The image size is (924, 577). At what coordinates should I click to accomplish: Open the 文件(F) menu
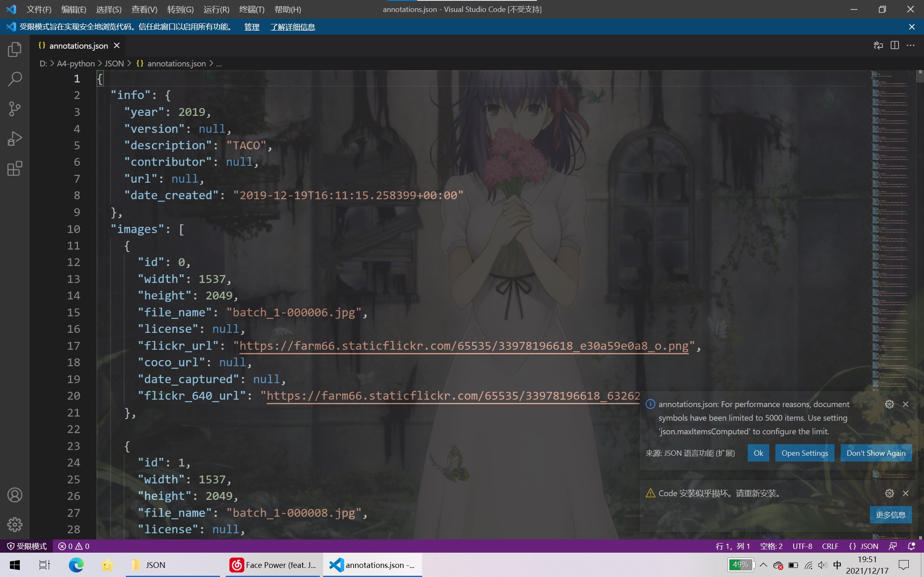39,9
